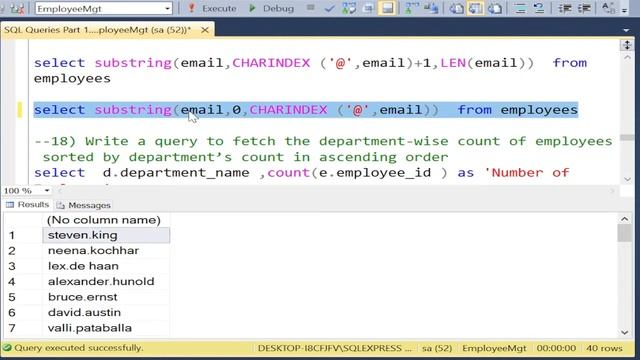The height and width of the screenshot is (360, 640).
Task: Click the Execute button
Action: 212,8
